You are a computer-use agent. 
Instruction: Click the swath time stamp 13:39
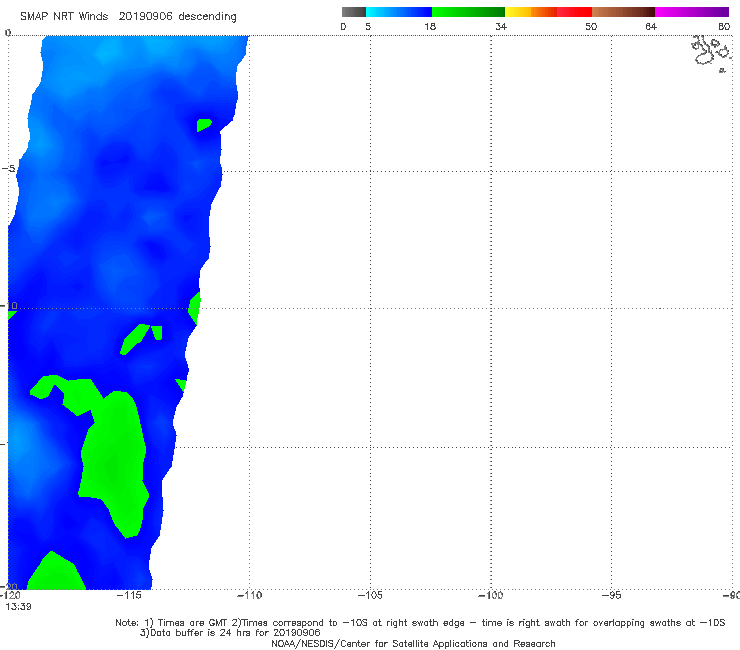tap(18, 607)
